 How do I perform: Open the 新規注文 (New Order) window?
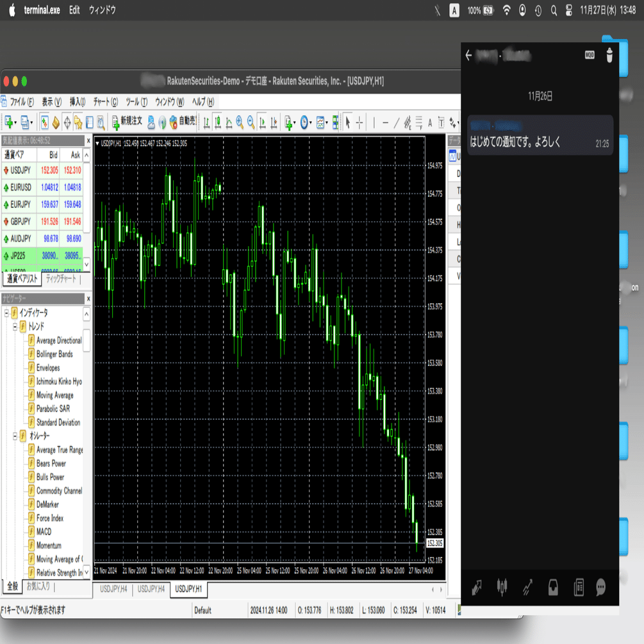(x=128, y=122)
